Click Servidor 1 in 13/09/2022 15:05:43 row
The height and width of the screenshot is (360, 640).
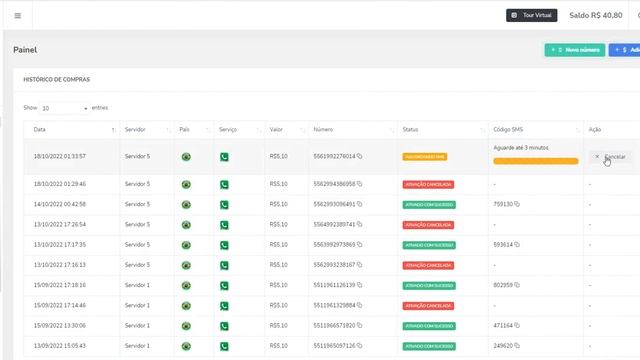click(x=137, y=346)
